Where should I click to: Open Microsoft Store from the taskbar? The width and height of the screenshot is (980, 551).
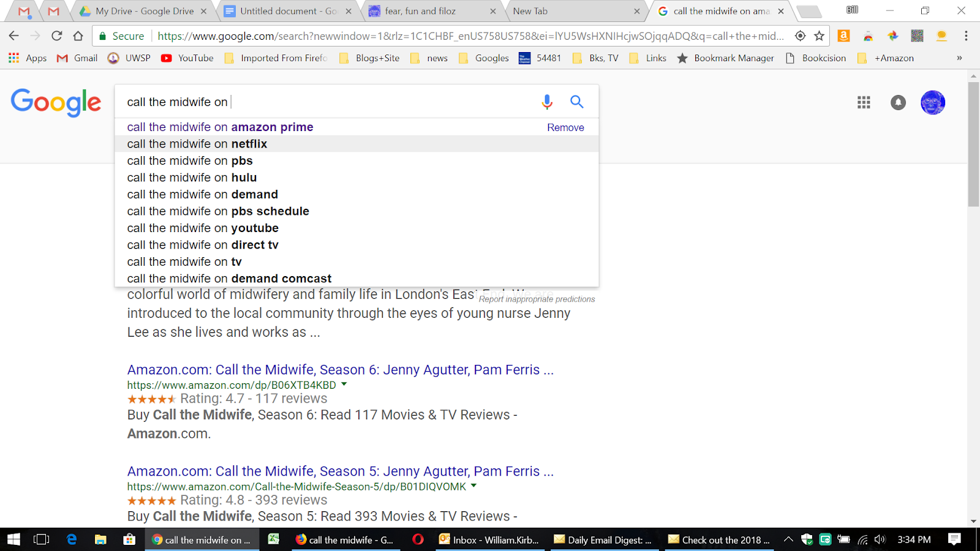pos(129,539)
